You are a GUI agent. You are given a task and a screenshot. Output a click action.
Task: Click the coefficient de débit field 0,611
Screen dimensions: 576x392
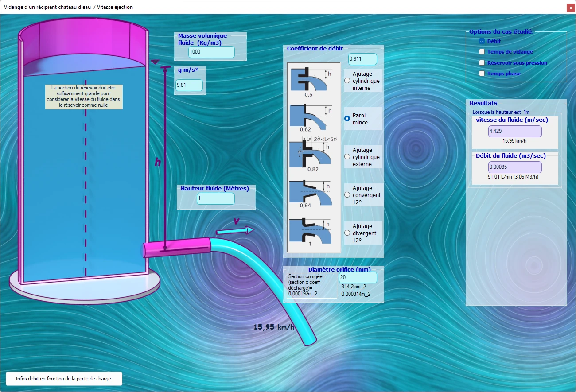point(362,59)
